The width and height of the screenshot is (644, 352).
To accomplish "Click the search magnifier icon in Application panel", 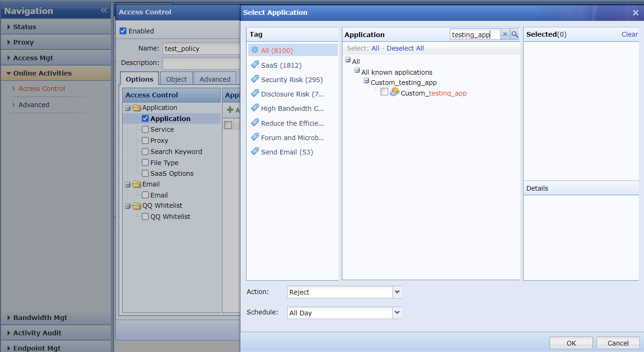I will point(515,34).
